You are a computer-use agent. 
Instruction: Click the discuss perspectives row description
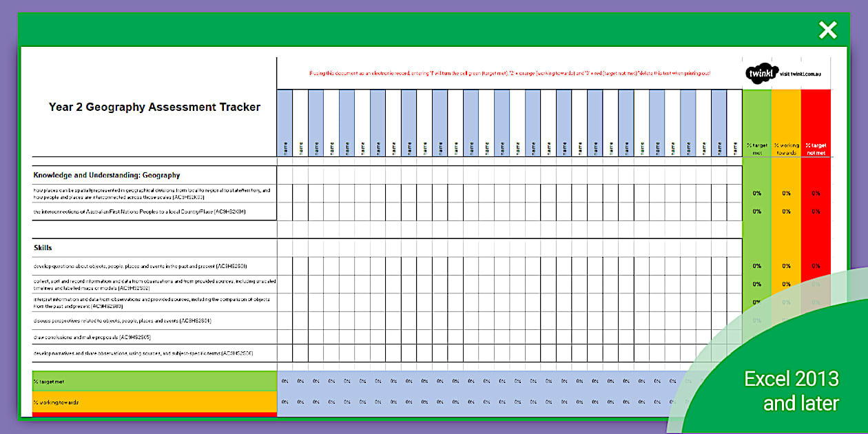pos(122,320)
